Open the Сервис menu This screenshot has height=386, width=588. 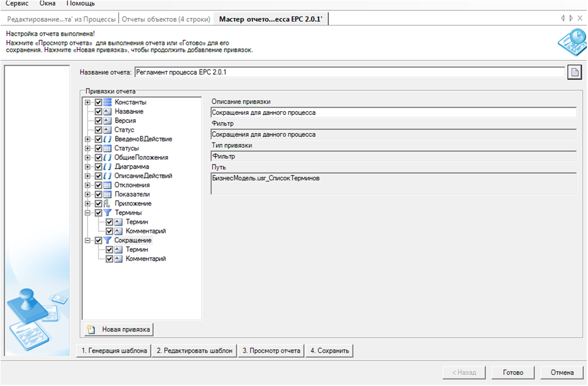click(17, 3)
